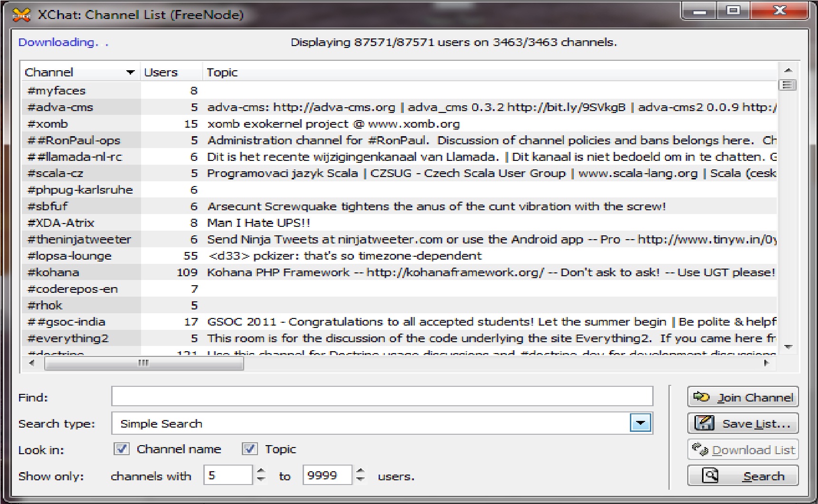This screenshot has height=504, width=818.
Task: Select the ##llamada-nl-rc channel
Action: [x=399, y=157]
